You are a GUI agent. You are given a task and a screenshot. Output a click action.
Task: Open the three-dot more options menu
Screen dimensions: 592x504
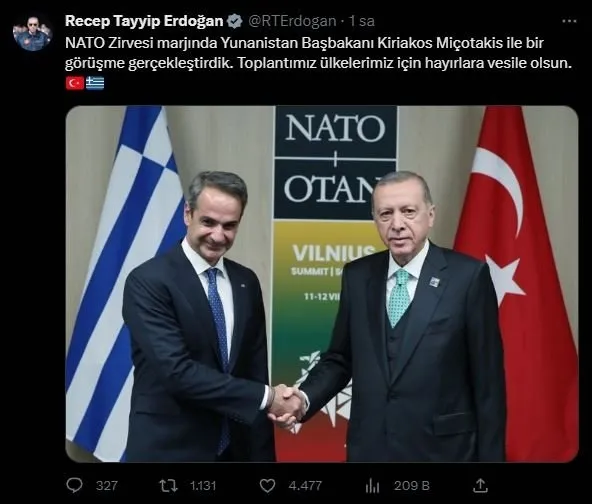point(569,22)
